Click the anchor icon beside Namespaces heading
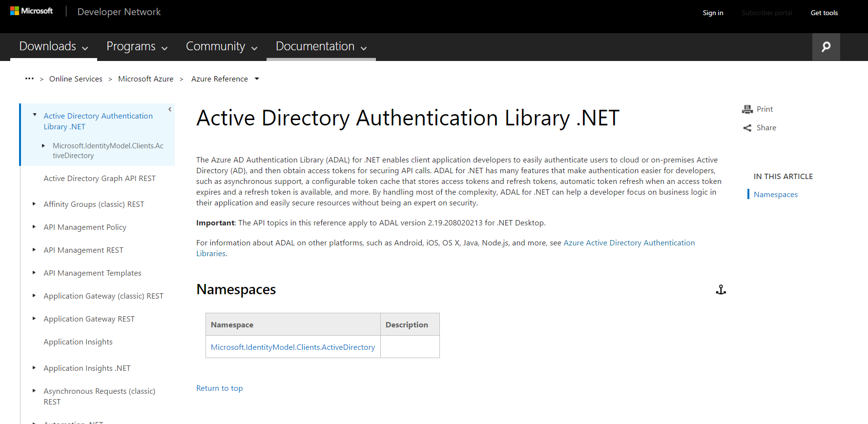This screenshot has width=868, height=424. (721, 290)
